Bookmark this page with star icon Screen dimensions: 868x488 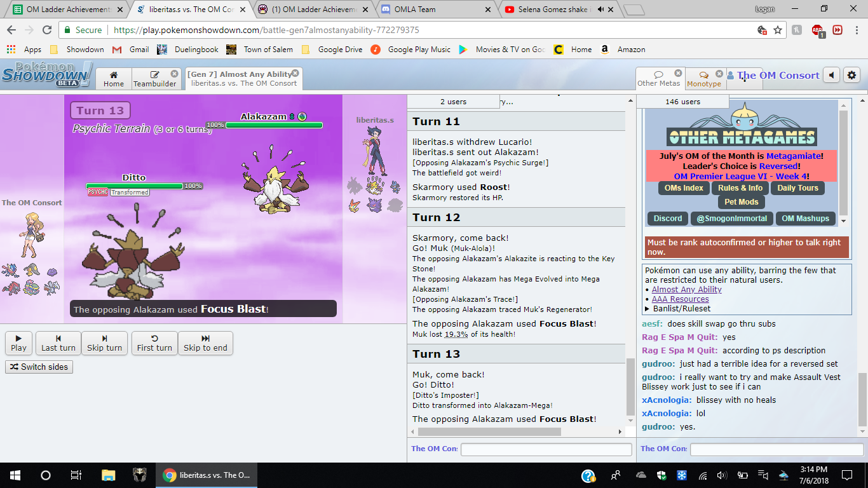click(778, 30)
